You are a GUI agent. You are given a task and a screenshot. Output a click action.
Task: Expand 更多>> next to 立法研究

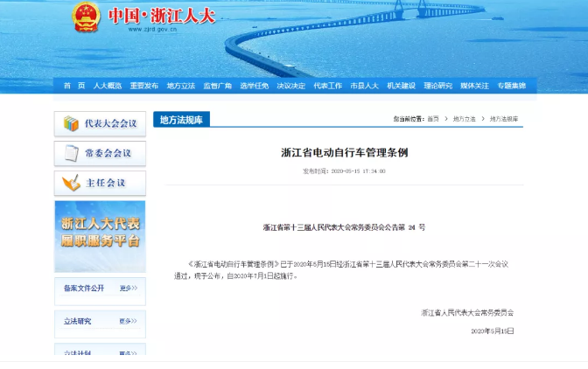(129, 321)
